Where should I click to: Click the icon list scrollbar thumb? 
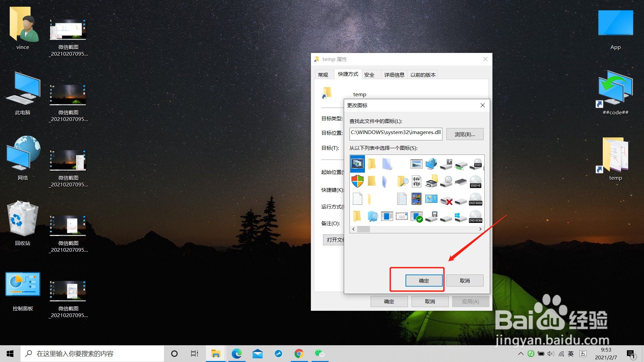click(x=363, y=229)
